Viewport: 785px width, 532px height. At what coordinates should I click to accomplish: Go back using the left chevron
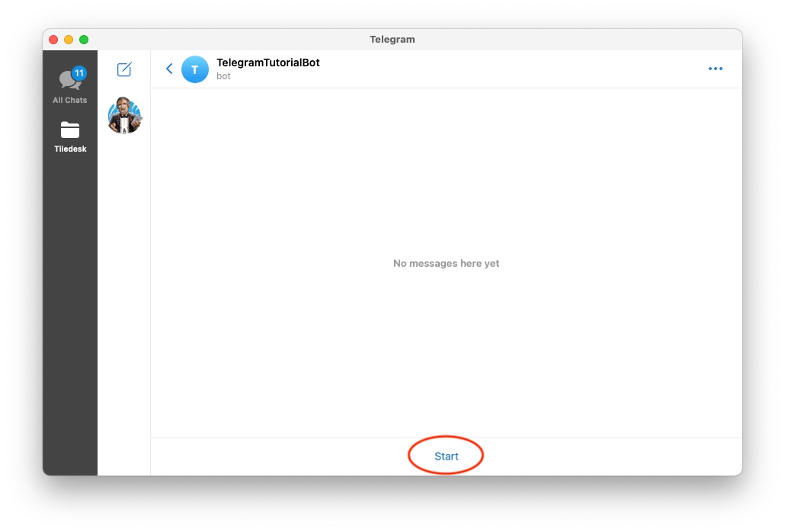pyautogui.click(x=169, y=69)
